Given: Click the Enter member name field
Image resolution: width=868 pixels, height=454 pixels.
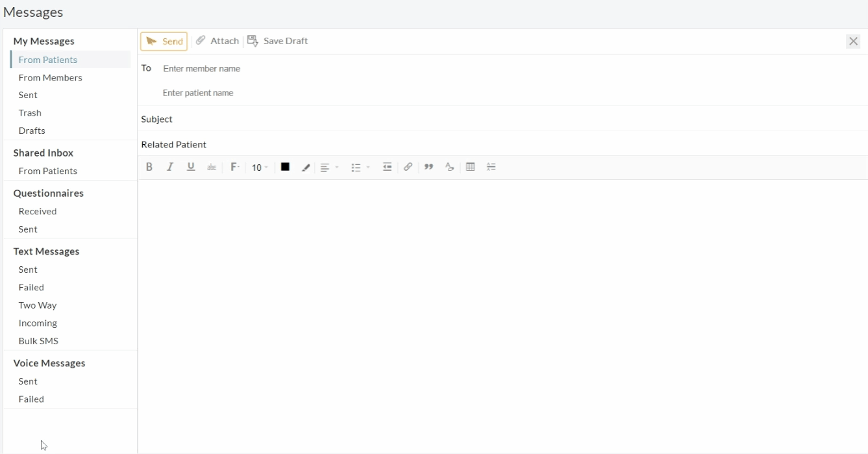Looking at the screenshot, I should [x=201, y=68].
